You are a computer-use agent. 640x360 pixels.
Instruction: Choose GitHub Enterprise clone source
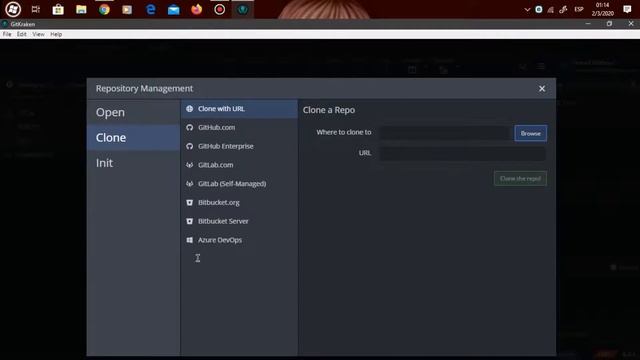(239, 146)
